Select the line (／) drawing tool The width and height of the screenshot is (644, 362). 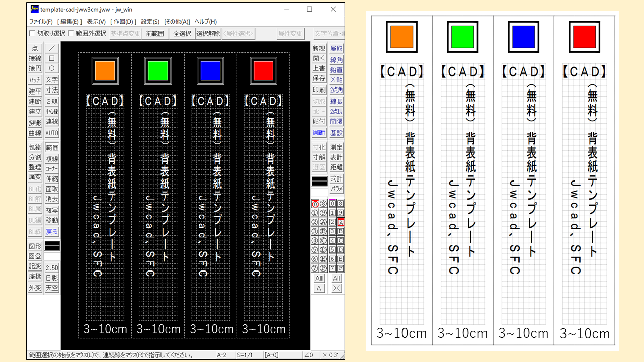pyautogui.click(x=52, y=48)
